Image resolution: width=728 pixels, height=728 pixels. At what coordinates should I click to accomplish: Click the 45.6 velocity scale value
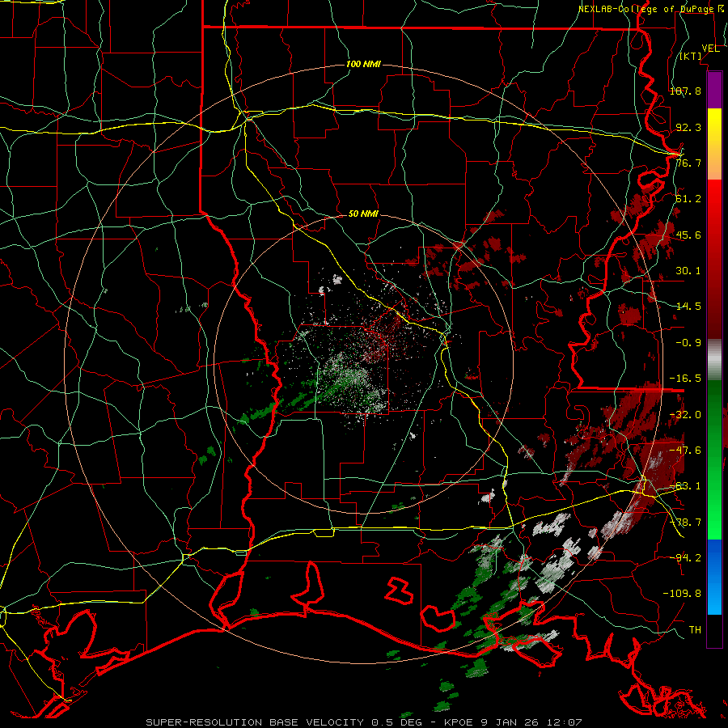coord(688,235)
